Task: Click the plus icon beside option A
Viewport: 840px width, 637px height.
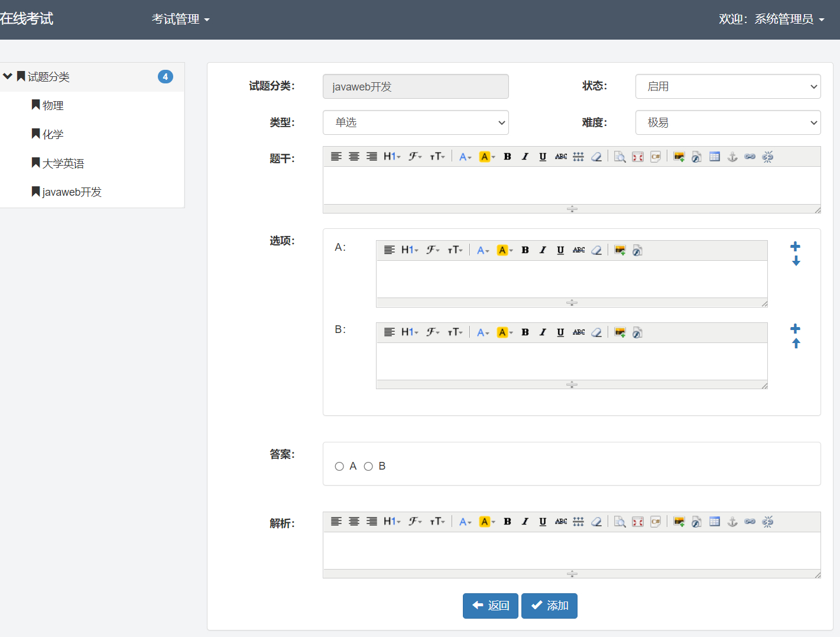Action: pos(795,246)
